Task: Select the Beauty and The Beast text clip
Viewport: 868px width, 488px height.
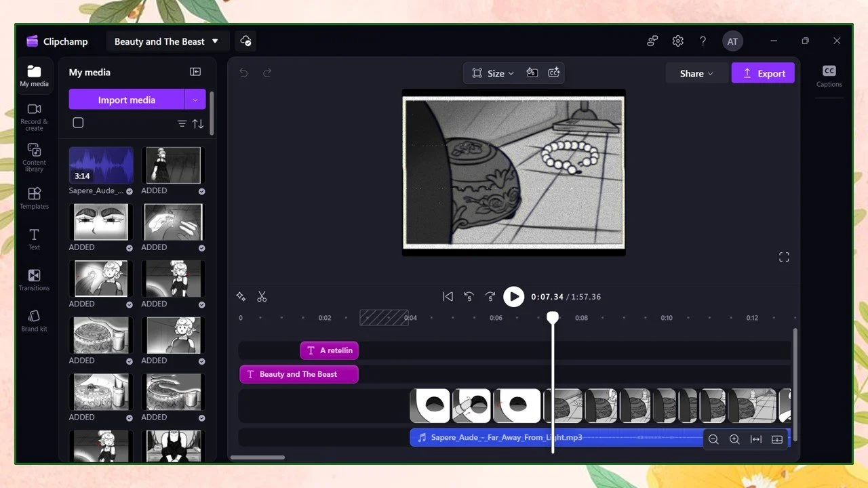Action: point(299,374)
